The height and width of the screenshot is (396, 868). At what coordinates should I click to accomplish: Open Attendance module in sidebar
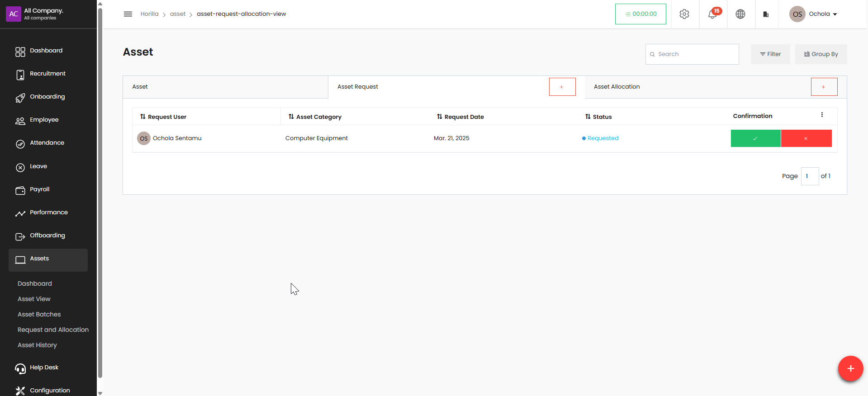point(48,143)
